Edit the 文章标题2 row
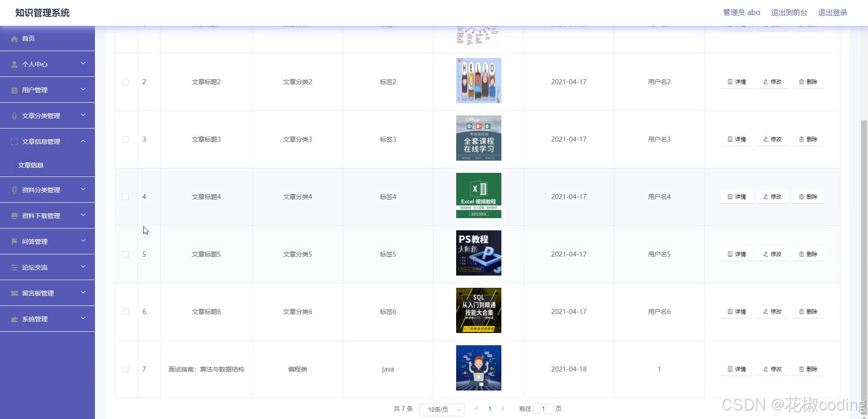The image size is (868, 419). click(x=772, y=82)
